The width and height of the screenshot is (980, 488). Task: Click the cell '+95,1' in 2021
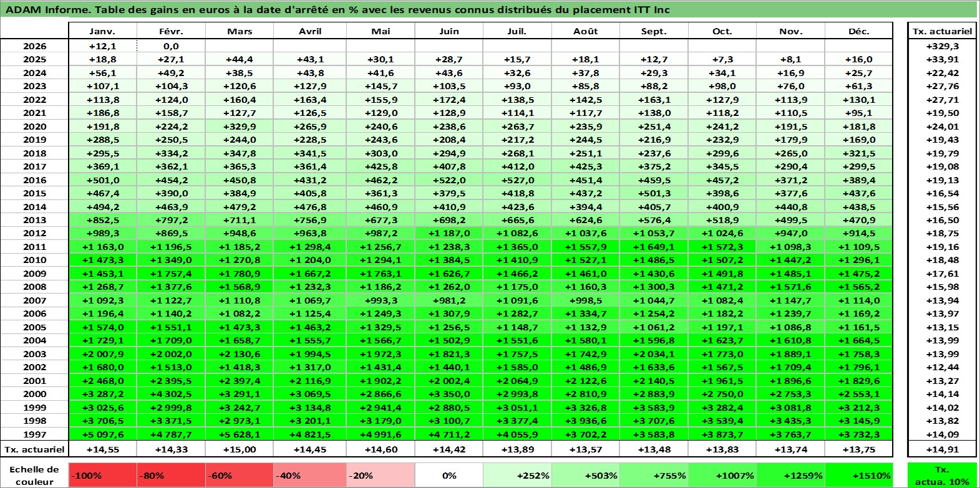(859, 113)
